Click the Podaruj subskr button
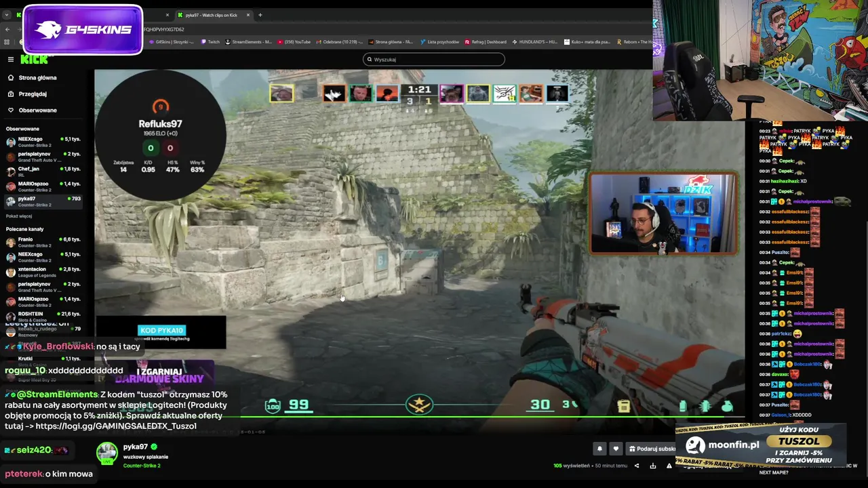This screenshot has height=488, width=868. click(651, 449)
